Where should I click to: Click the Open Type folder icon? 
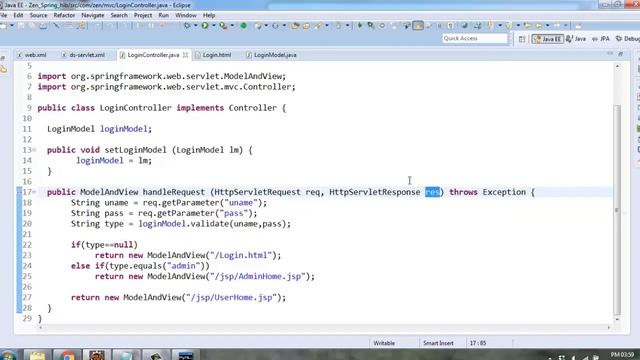295,26
